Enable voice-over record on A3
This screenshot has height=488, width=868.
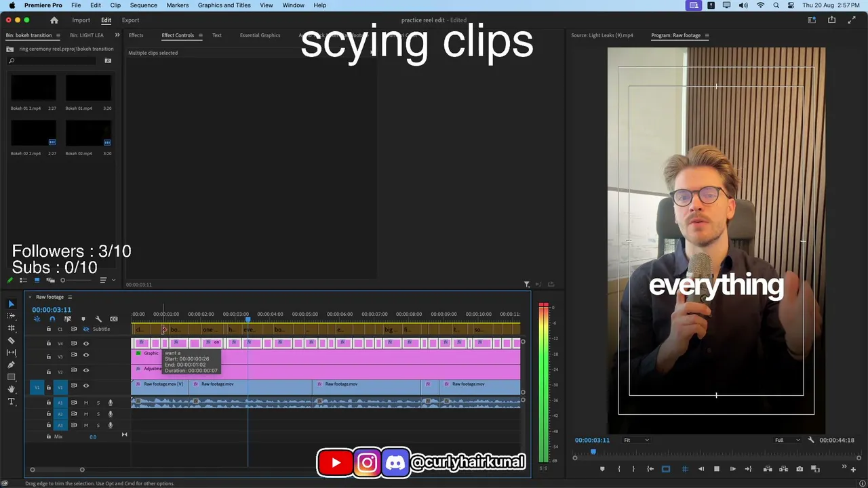click(111, 426)
